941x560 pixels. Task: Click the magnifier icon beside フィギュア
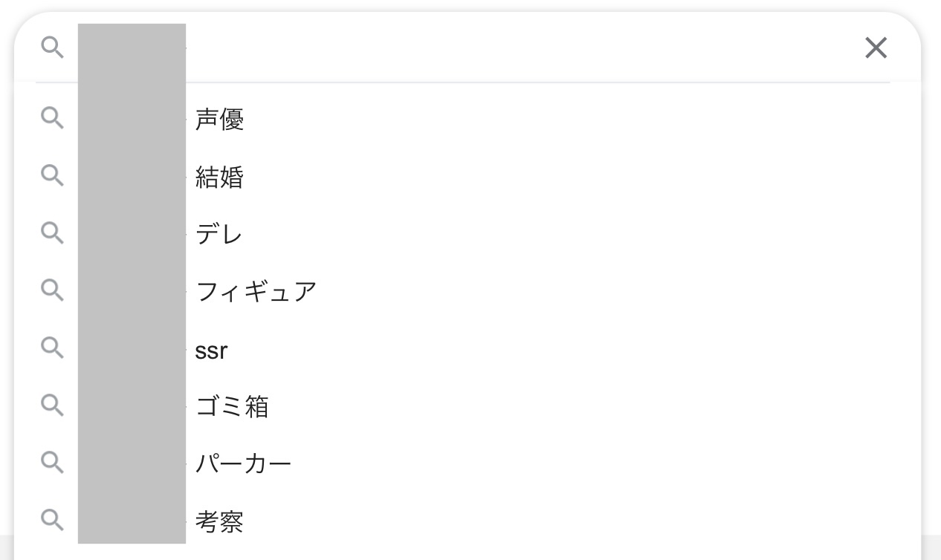tap(52, 290)
